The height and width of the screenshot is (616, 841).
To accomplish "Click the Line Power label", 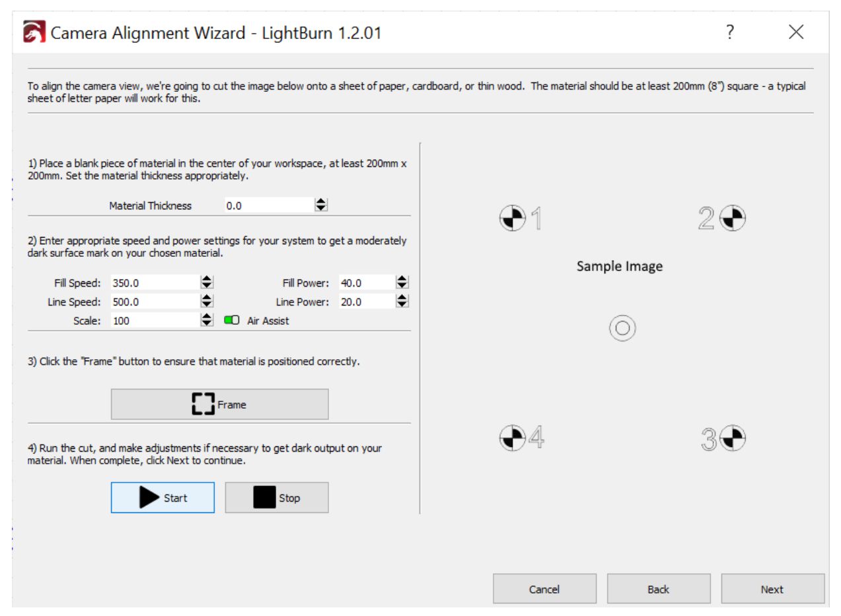I will click(x=303, y=302).
